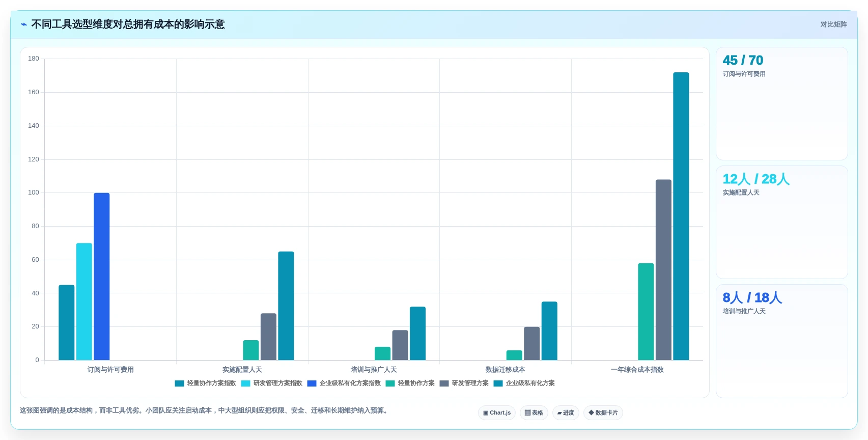Click the teal-blue 45 bar under 订阅与许可费用

pyautogui.click(x=67, y=322)
